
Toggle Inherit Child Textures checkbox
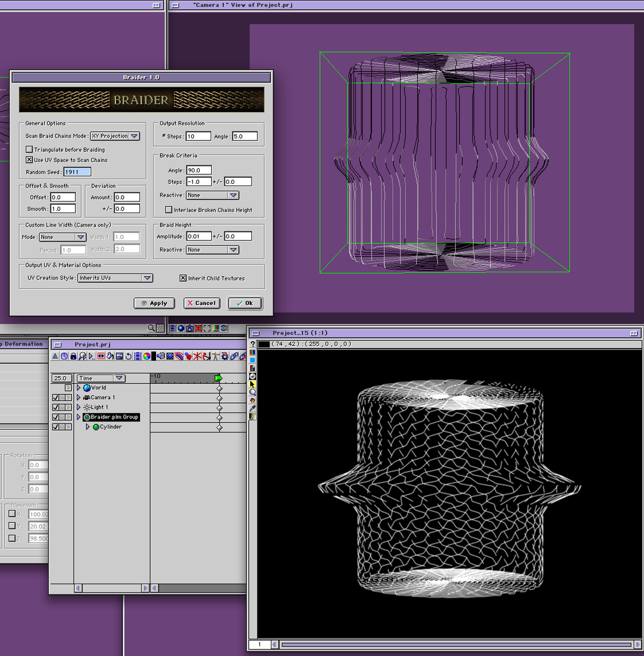click(x=183, y=278)
